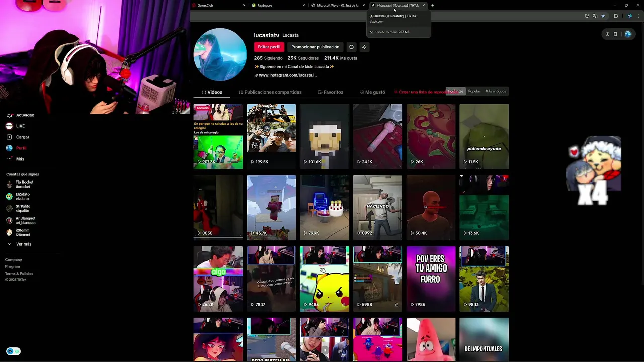Open the pinned video with 907.3K views
This screenshot has width=644, height=362.
click(218, 137)
